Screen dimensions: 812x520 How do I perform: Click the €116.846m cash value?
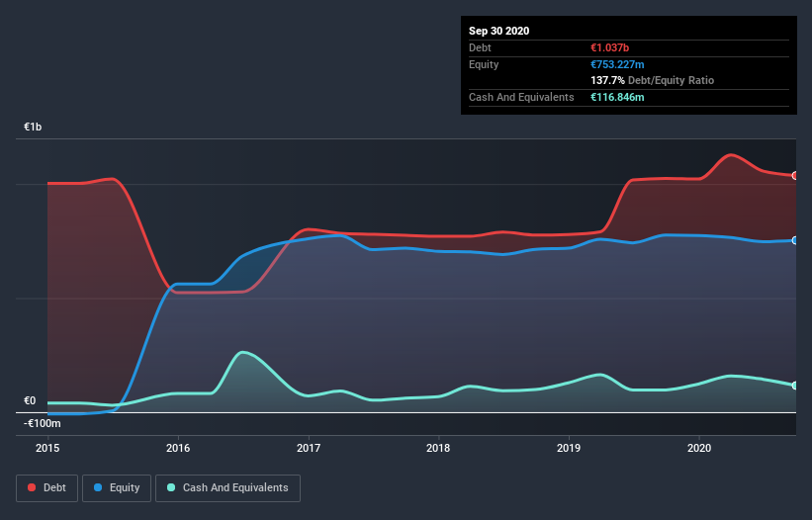coord(617,97)
